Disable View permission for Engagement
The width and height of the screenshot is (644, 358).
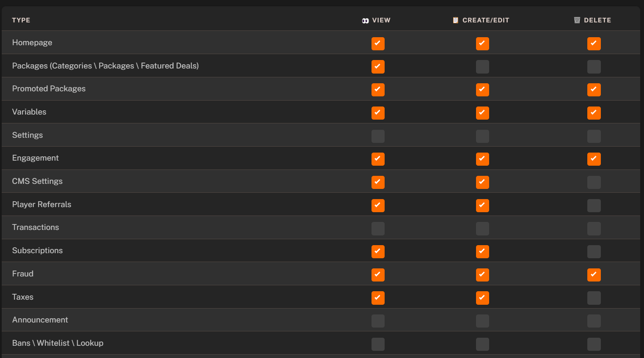378,159
